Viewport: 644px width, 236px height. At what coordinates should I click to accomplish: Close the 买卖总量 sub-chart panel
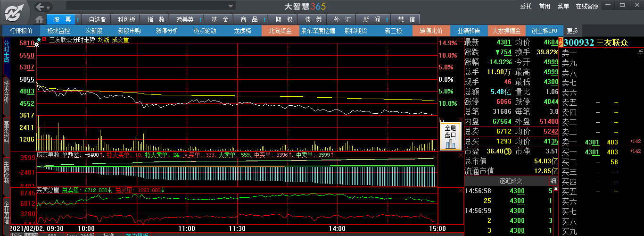(461, 190)
